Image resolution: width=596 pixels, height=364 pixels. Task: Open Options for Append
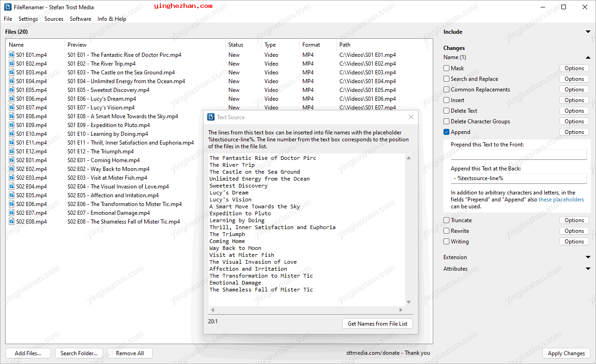(x=574, y=132)
